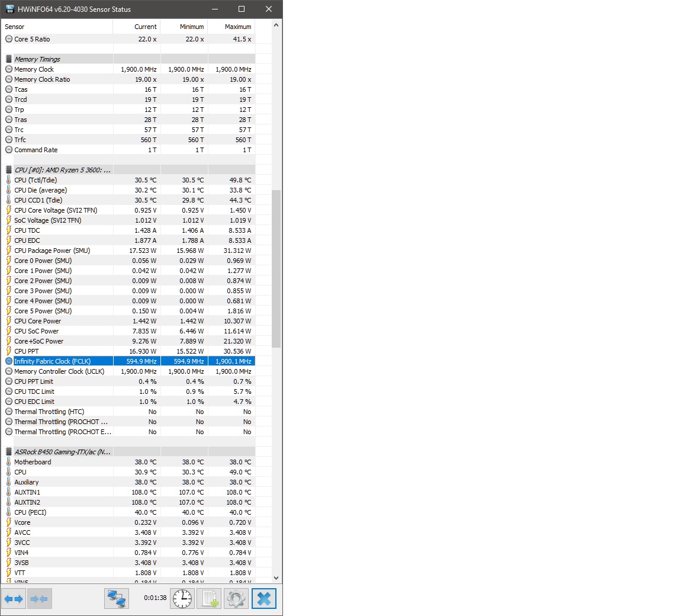
Task: Click the scrollbar down arrow
Action: click(x=276, y=578)
